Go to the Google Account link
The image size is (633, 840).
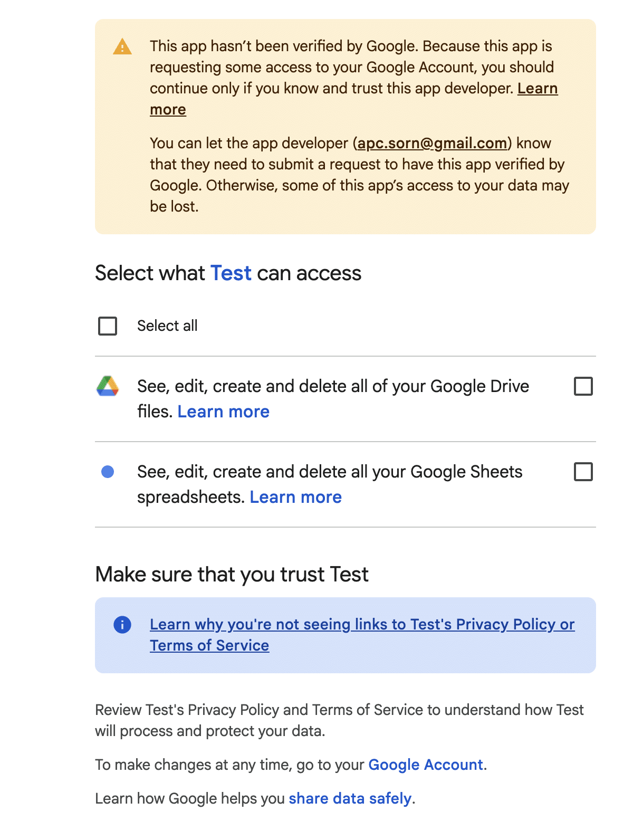pyautogui.click(x=425, y=765)
